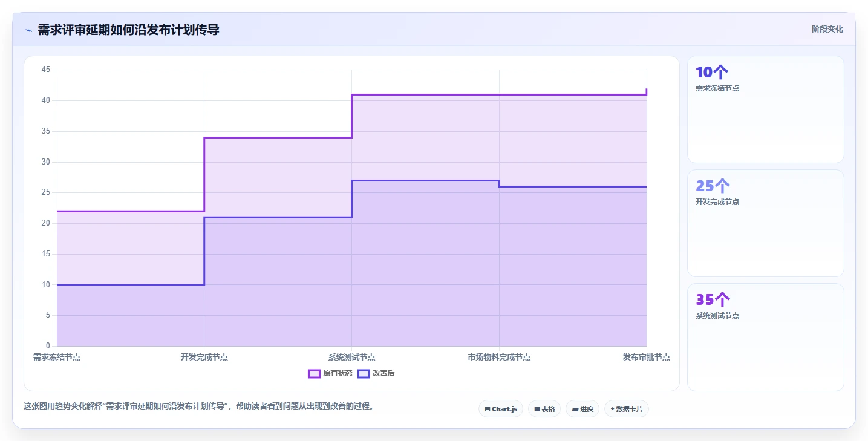Click the chart title 需求评审延期如何沿发布计划传导
Screen dimensions: 868x441
point(128,30)
